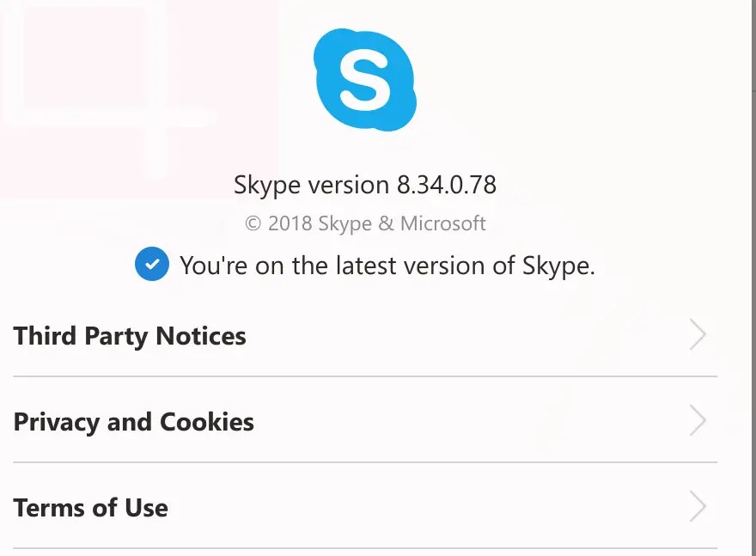Click the word "Skype" in the copyright line
Screen dimensions: 756x556
pos(344,224)
